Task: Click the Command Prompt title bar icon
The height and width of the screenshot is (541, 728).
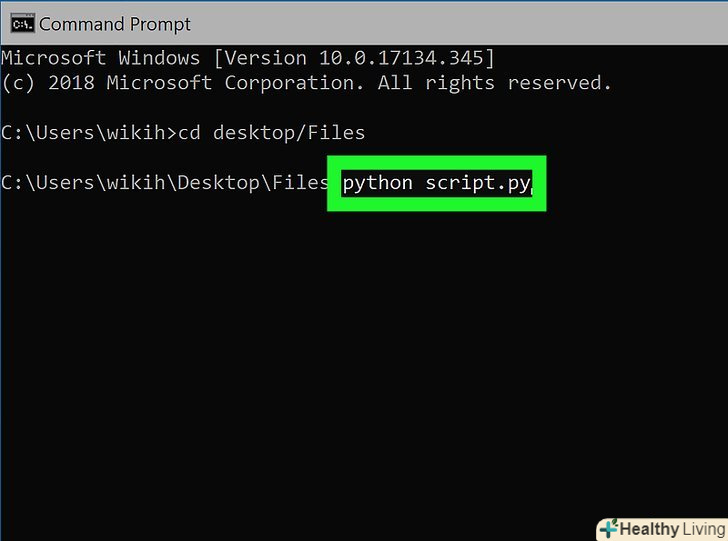Action: [20, 23]
